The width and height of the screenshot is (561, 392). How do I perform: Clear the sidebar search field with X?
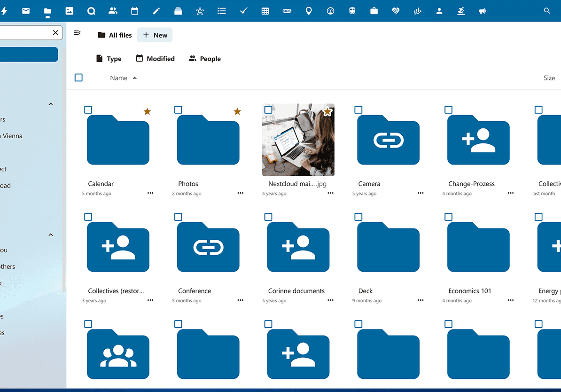tap(55, 32)
